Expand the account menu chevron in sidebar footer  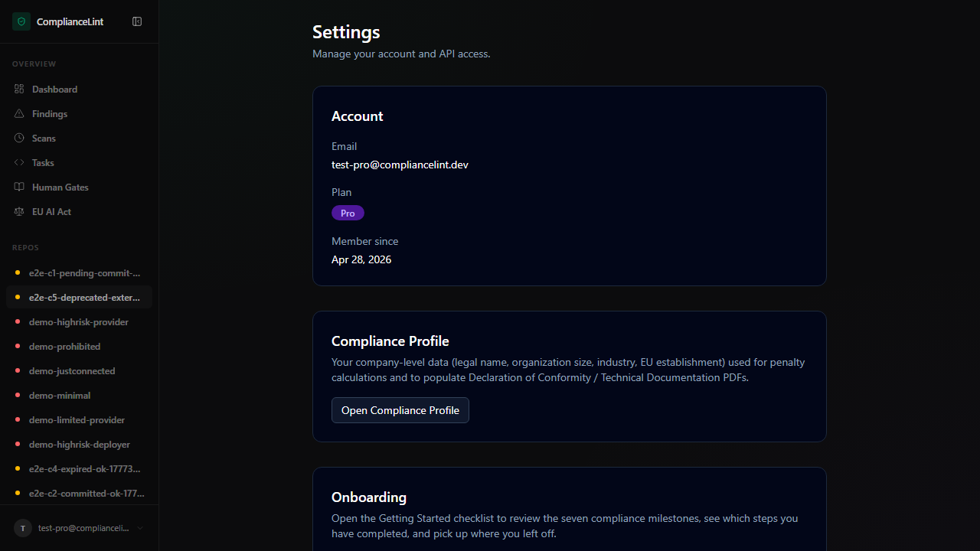pos(140,528)
